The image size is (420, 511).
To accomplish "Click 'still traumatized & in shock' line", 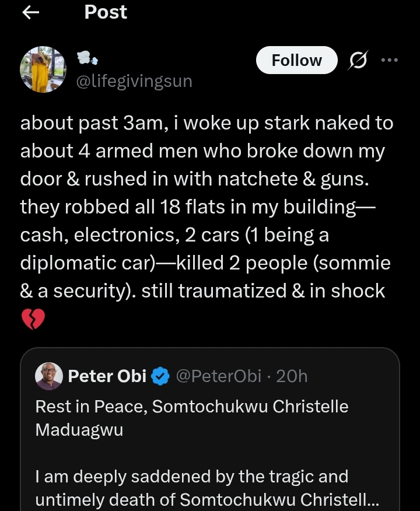I will click(x=282, y=290).
